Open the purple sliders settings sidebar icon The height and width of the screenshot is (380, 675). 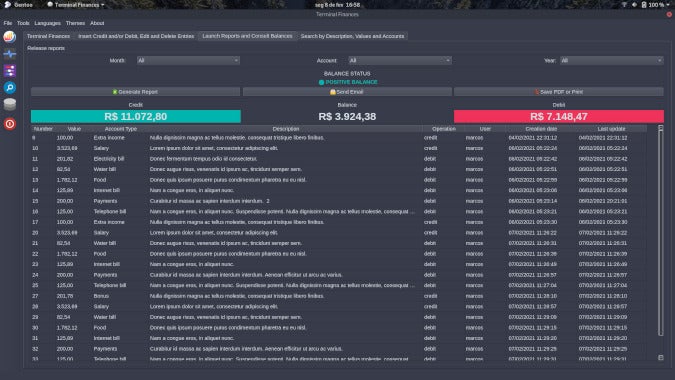point(9,71)
